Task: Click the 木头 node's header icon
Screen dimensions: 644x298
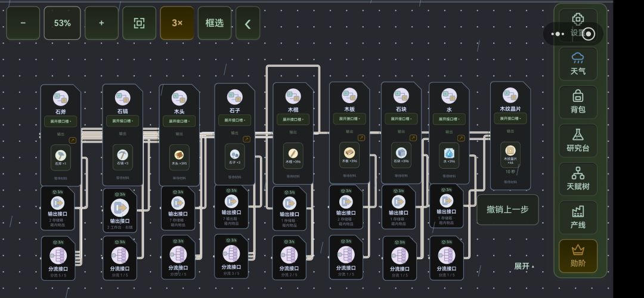Action: tap(179, 98)
